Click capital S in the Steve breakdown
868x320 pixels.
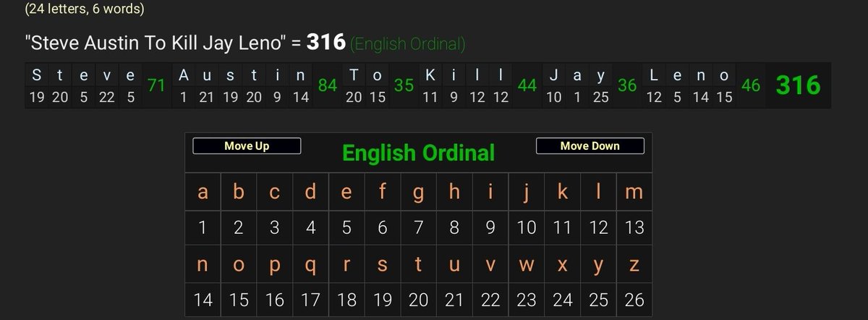click(x=37, y=75)
